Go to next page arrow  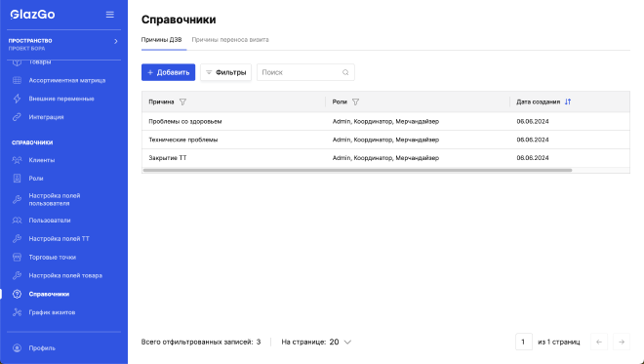click(622, 342)
